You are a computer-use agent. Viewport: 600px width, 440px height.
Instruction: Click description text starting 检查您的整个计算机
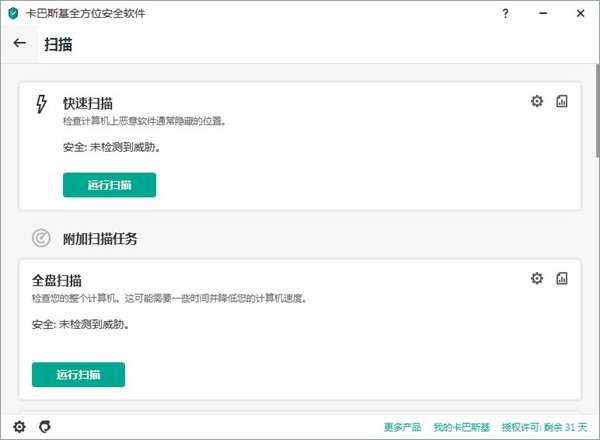[x=170, y=298]
